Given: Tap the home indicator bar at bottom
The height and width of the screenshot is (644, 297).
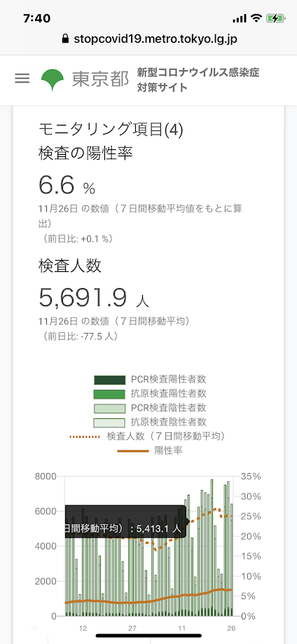Looking at the screenshot, I should (148, 636).
